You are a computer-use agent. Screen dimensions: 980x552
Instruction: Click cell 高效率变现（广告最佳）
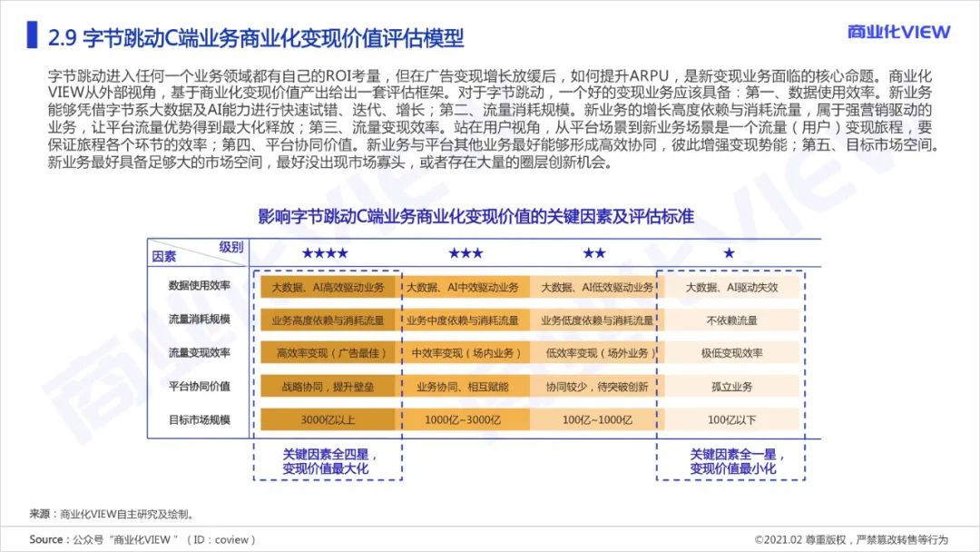328,353
